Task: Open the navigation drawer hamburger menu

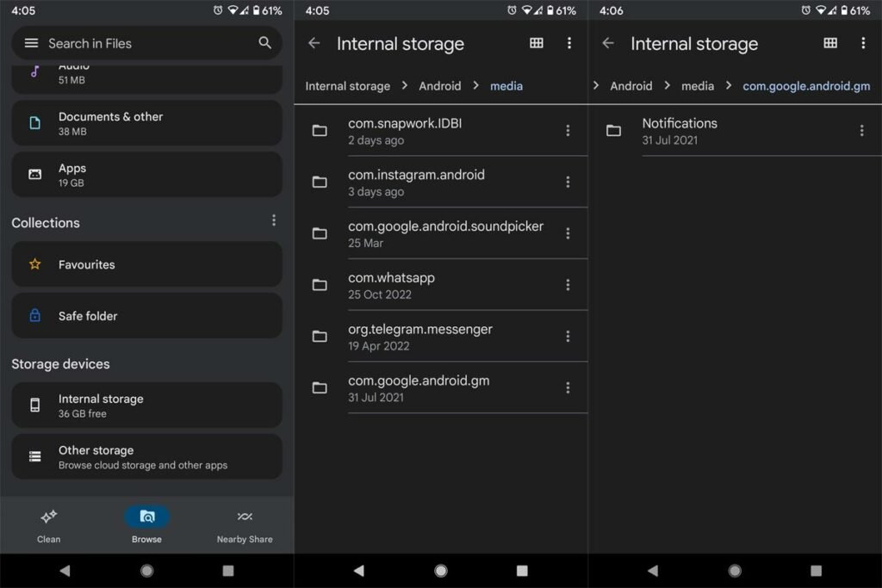Action: click(31, 43)
